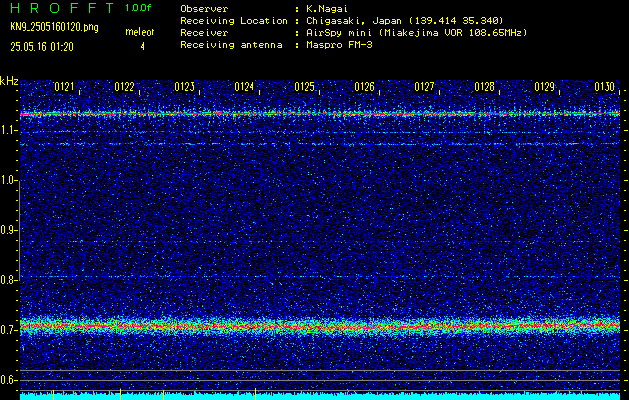This screenshot has width=629, height=400.
Task: Click the 0126 time label
Action: point(364,87)
